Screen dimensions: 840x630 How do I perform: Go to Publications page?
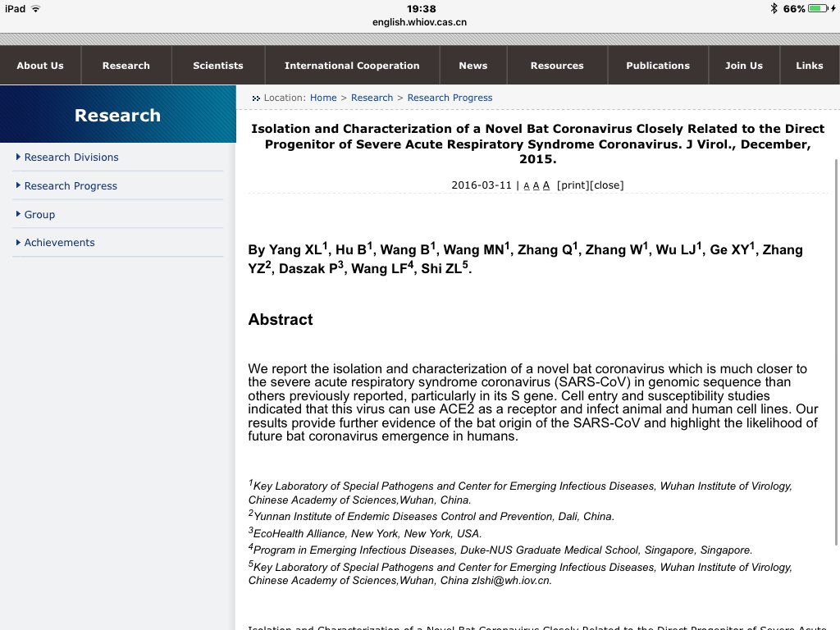[x=658, y=66]
